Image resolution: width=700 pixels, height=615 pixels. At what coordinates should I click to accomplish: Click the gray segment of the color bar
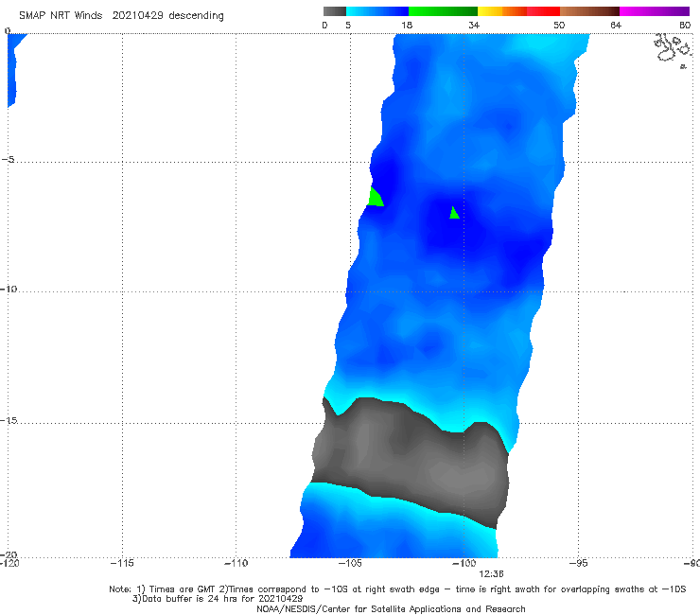tap(334, 11)
